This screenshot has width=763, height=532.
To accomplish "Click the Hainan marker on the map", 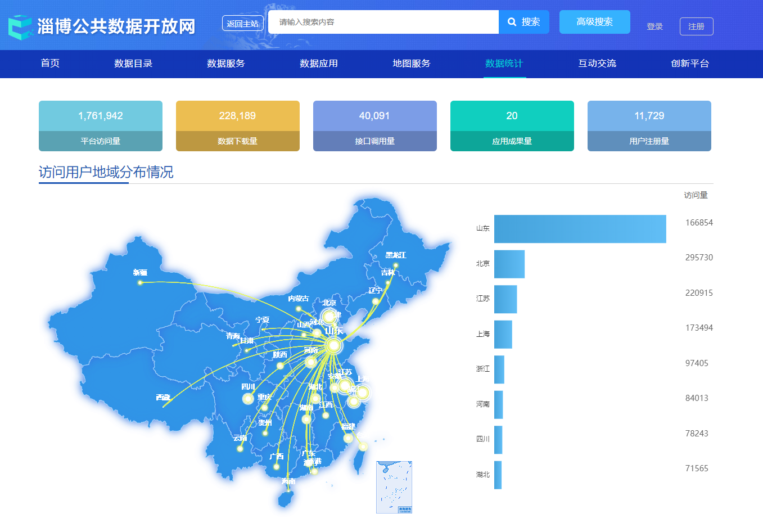I will (x=288, y=491).
